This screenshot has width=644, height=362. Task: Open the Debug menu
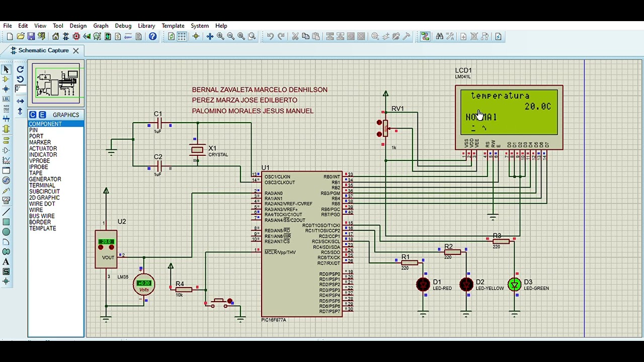(x=123, y=26)
